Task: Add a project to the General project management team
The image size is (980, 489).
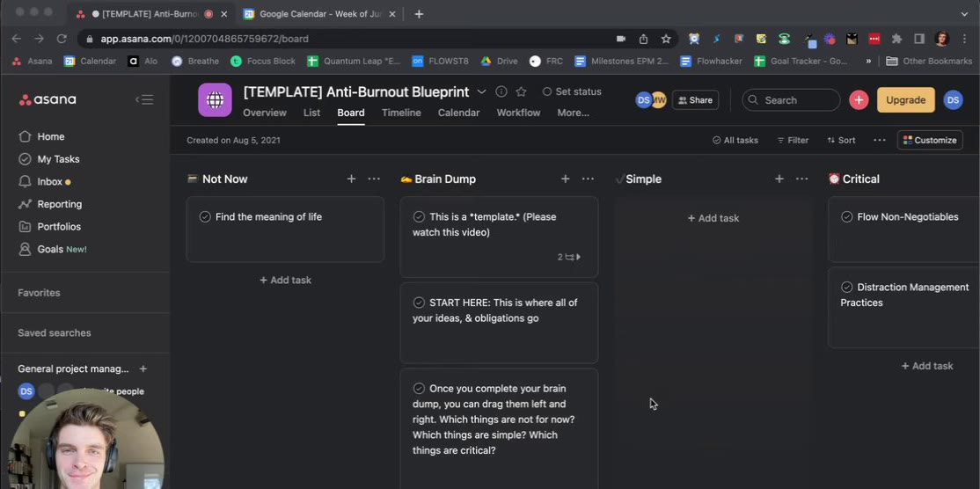Action: (x=143, y=369)
